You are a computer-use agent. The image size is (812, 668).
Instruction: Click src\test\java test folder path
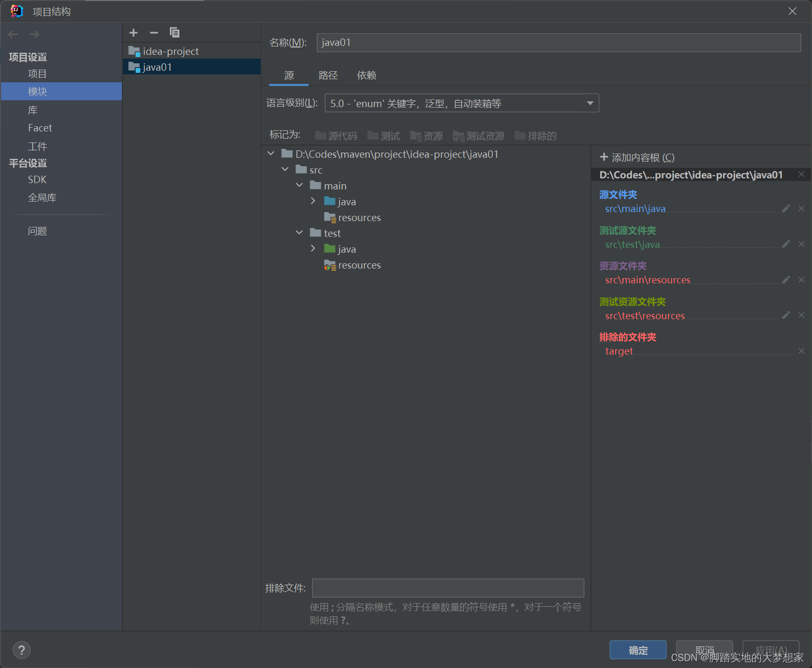[x=632, y=244]
